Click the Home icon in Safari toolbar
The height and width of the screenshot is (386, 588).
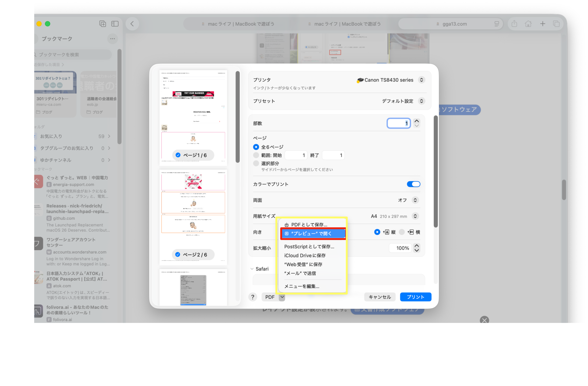coord(528,24)
